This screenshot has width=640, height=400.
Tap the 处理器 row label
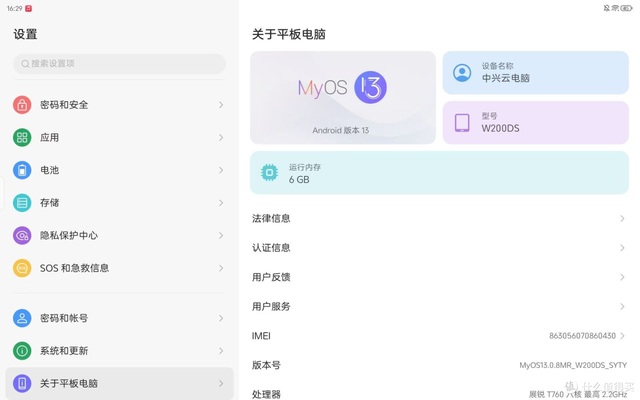pos(266,394)
